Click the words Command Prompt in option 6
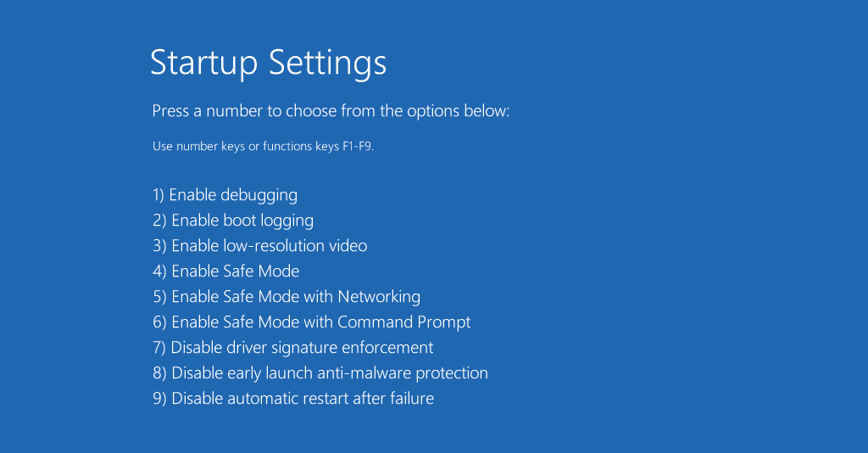Viewport: 868px width, 453px height. tap(404, 323)
